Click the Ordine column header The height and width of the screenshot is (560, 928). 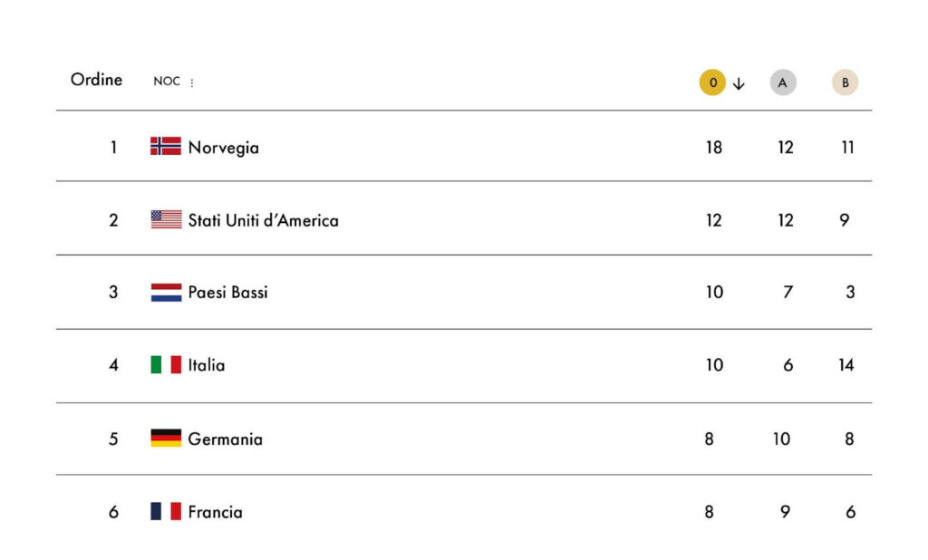(x=96, y=80)
